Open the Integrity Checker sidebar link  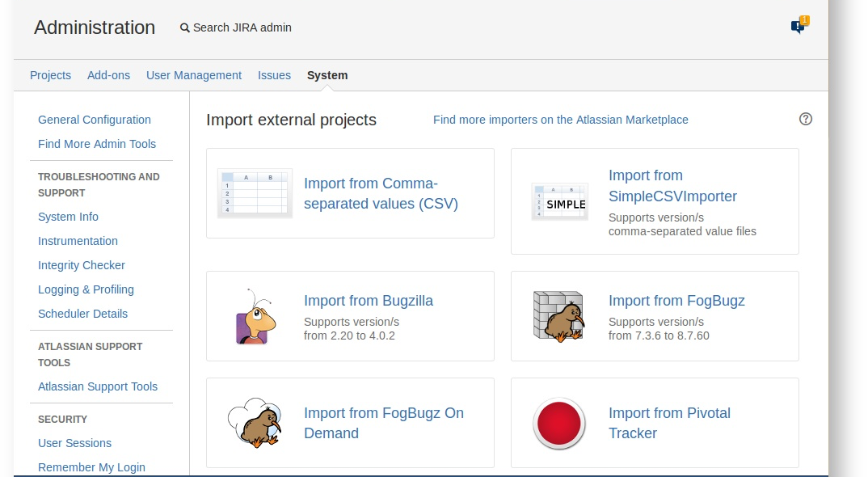pyautogui.click(x=82, y=265)
